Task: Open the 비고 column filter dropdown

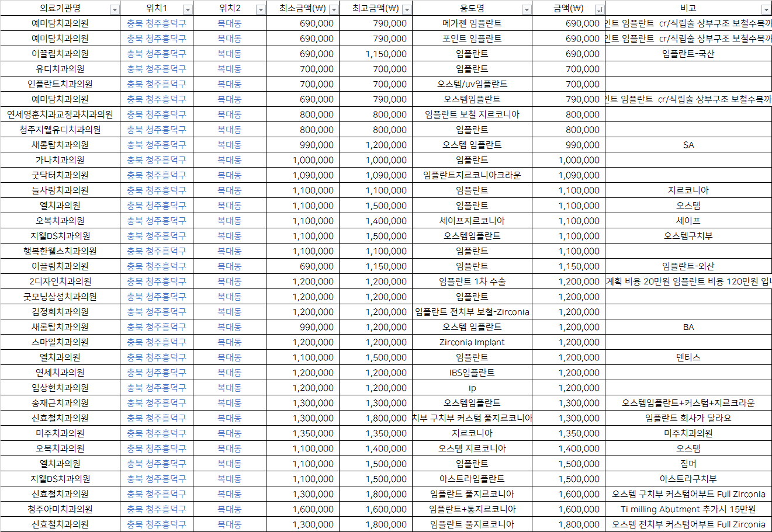Action: (x=766, y=9)
